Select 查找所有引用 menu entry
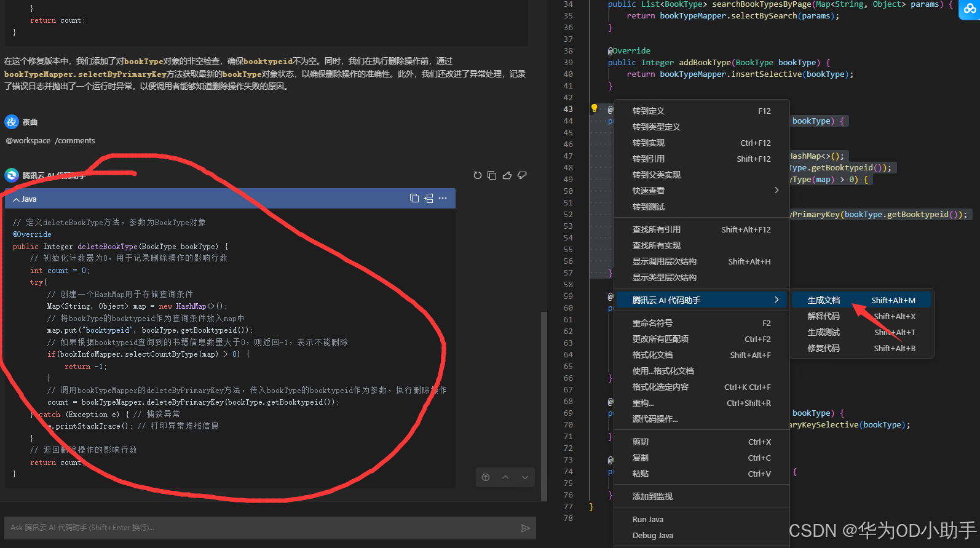980x548 pixels. tap(701, 229)
